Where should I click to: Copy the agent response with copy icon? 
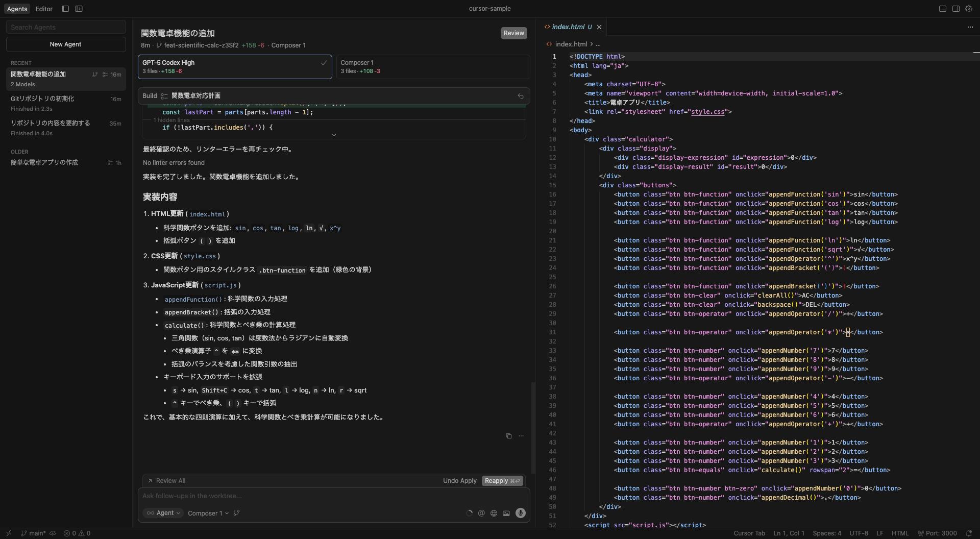click(x=508, y=436)
